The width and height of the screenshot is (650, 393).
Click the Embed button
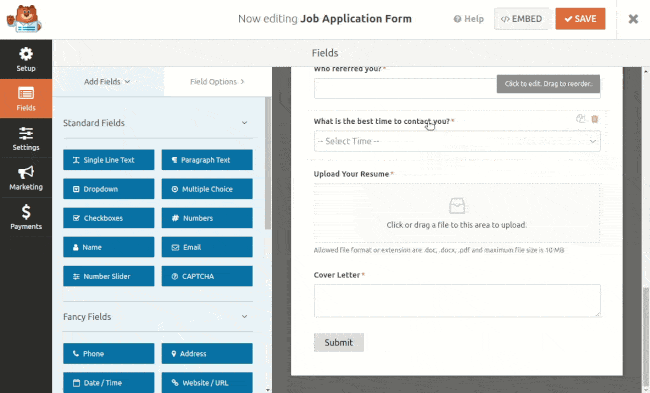pyautogui.click(x=521, y=19)
